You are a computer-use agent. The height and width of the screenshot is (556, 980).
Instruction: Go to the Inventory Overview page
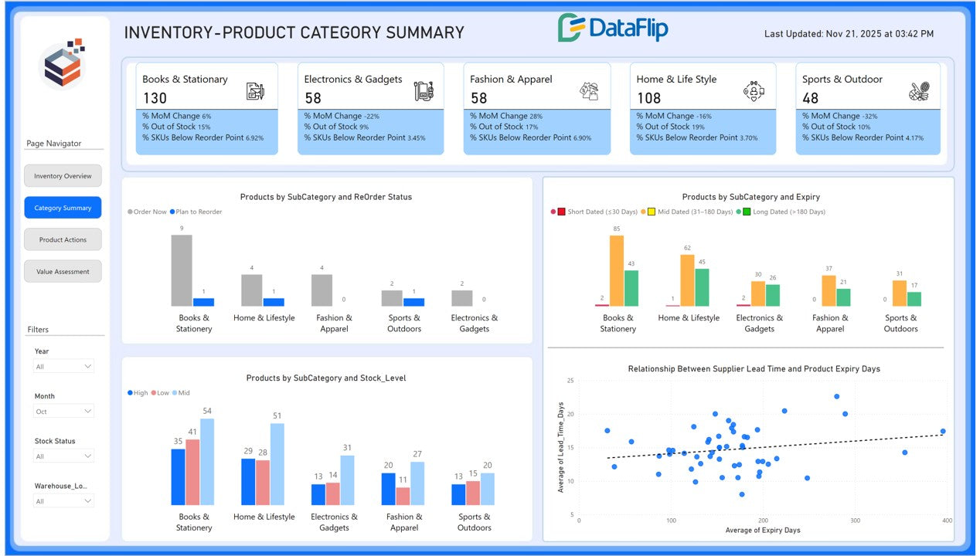(x=63, y=176)
